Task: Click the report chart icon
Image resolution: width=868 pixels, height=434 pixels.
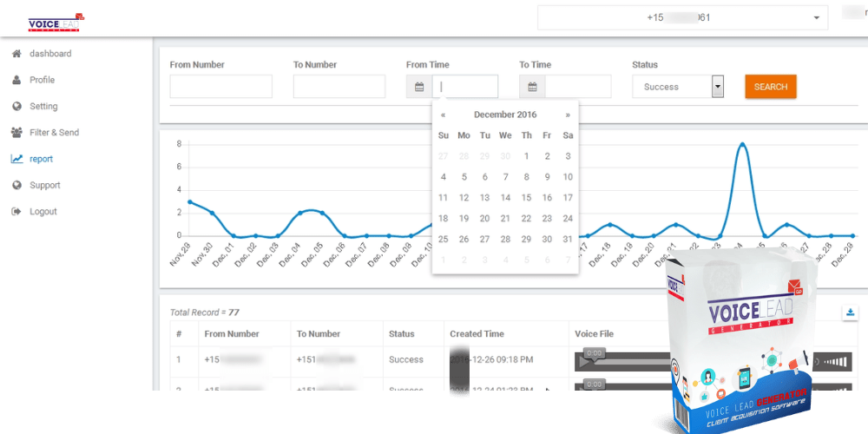Action: [16, 159]
